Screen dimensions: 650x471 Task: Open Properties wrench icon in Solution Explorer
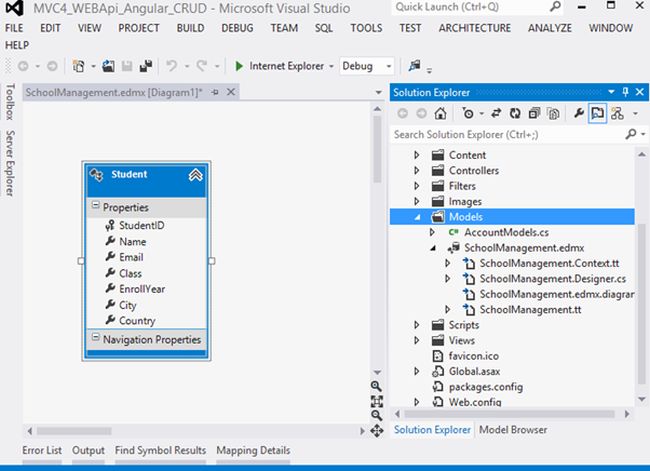579,113
